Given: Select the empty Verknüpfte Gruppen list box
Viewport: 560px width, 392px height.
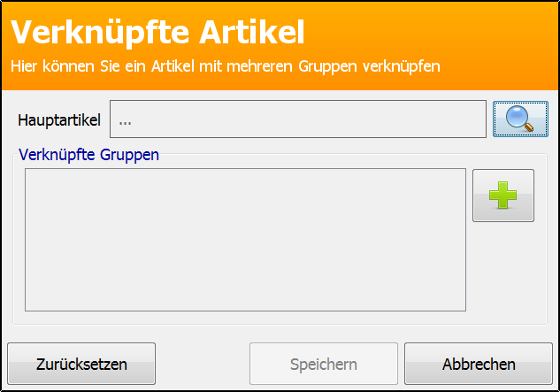Looking at the screenshot, I should coord(245,240).
